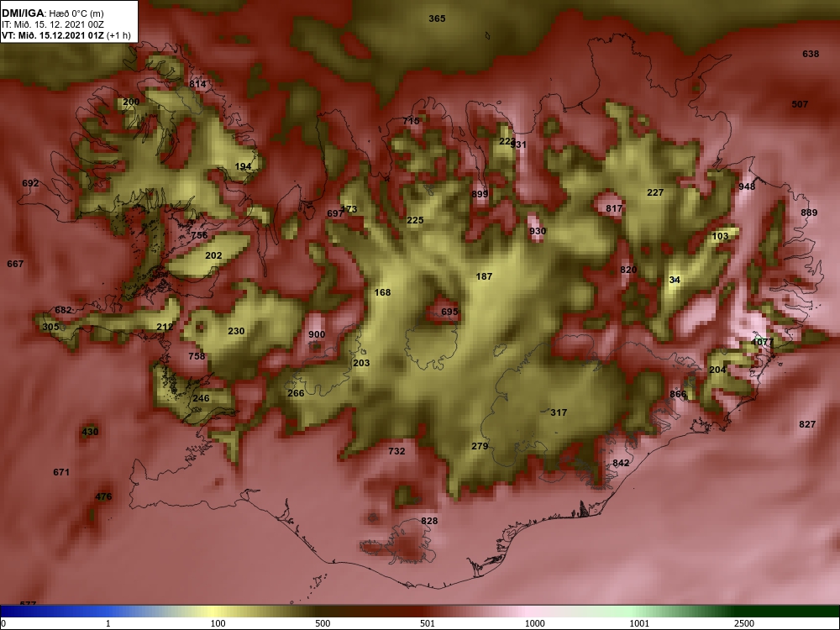
Task: Click the map value 695
Action: click(449, 312)
